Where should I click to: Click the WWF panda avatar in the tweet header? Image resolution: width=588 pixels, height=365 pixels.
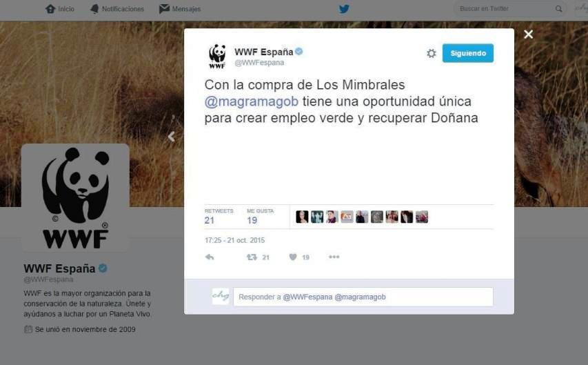point(217,57)
